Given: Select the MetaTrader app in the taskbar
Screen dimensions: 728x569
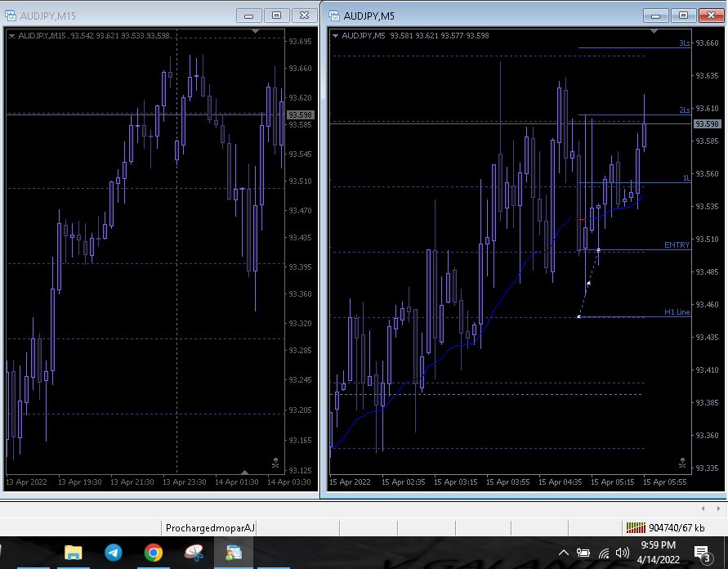Looking at the screenshot, I should click(x=234, y=553).
